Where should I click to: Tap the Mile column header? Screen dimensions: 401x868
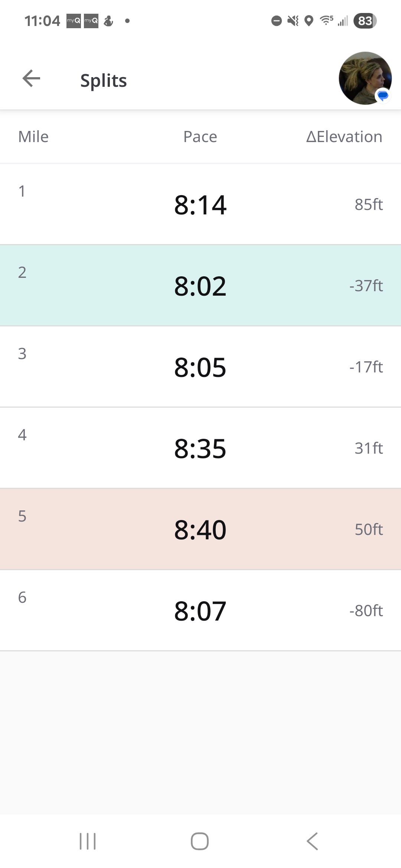[x=33, y=137]
